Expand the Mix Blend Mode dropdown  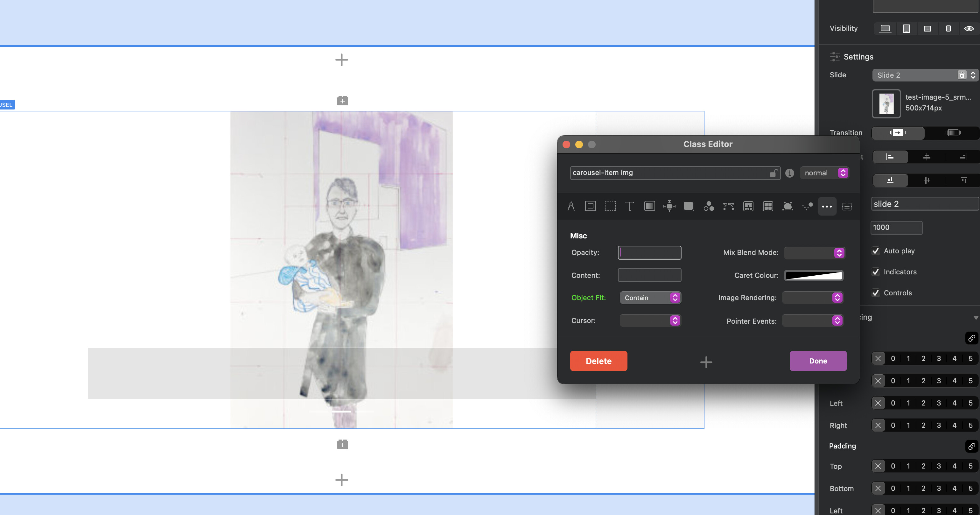point(814,253)
